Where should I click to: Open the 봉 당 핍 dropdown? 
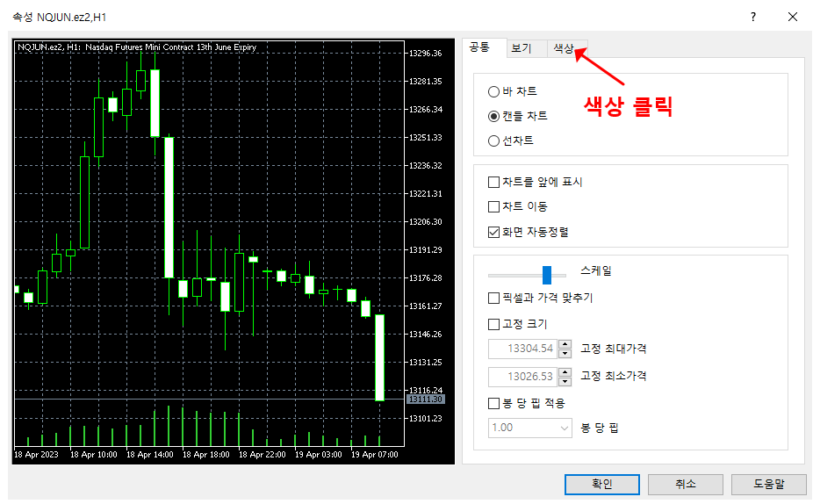tap(530, 428)
